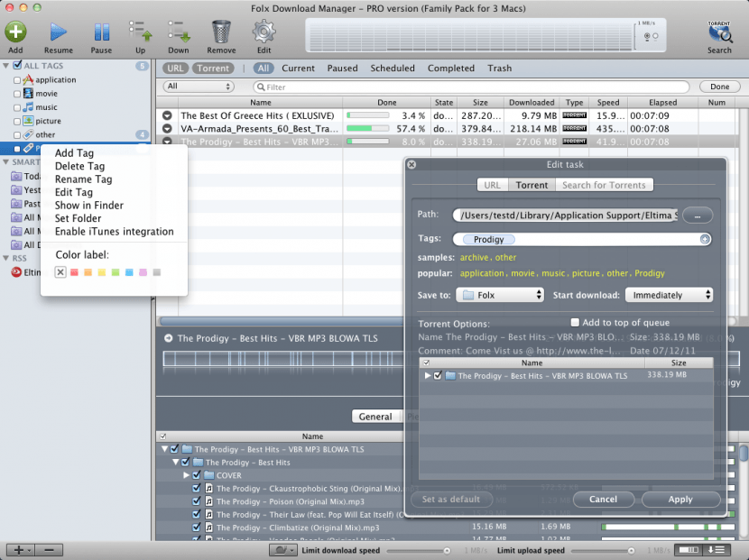Click the Remove trash can icon

coord(221,32)
